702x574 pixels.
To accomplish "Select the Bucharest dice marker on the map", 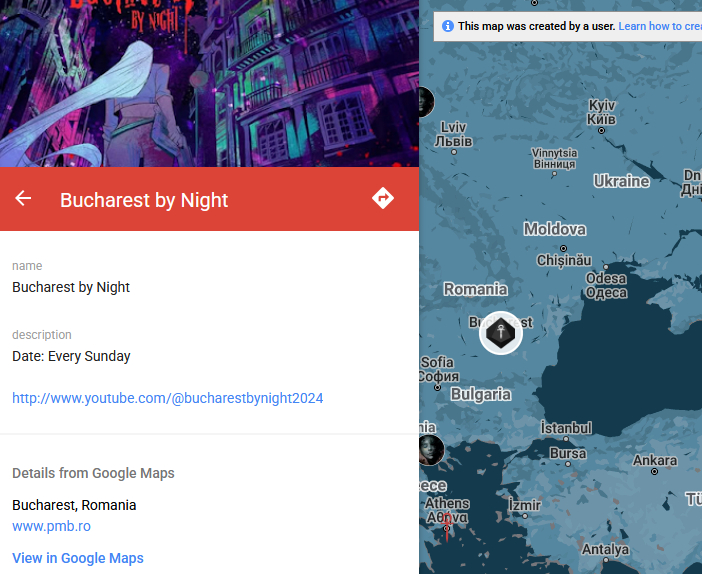I will point(501,333).
